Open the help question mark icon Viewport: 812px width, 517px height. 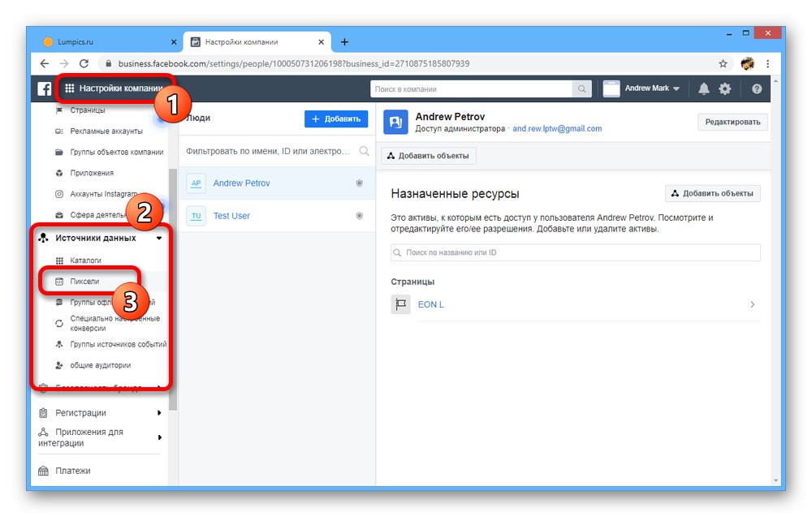click(x=757, y=88)
